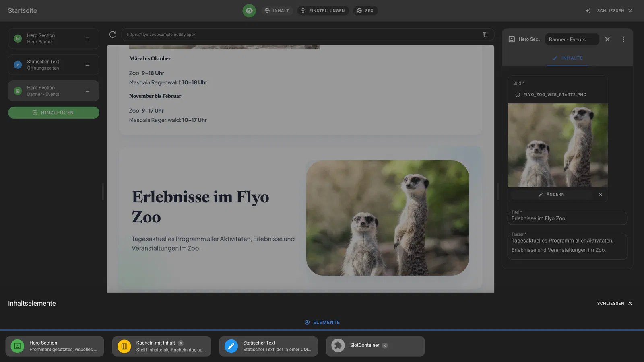Add the Kacheln mit Inhalt element card
The image size is (644, 362).
(x=161, y=346)
